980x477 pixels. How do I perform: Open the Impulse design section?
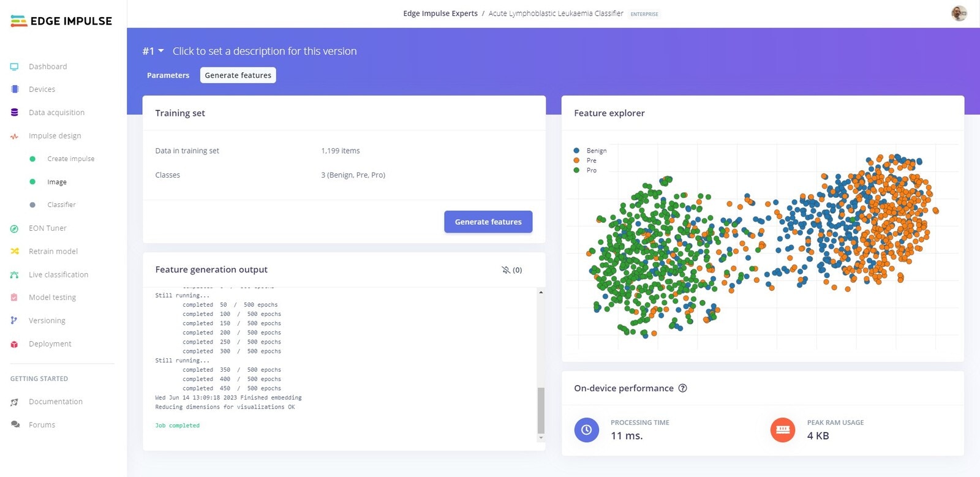pyautogui.click(x=55, y=136)
